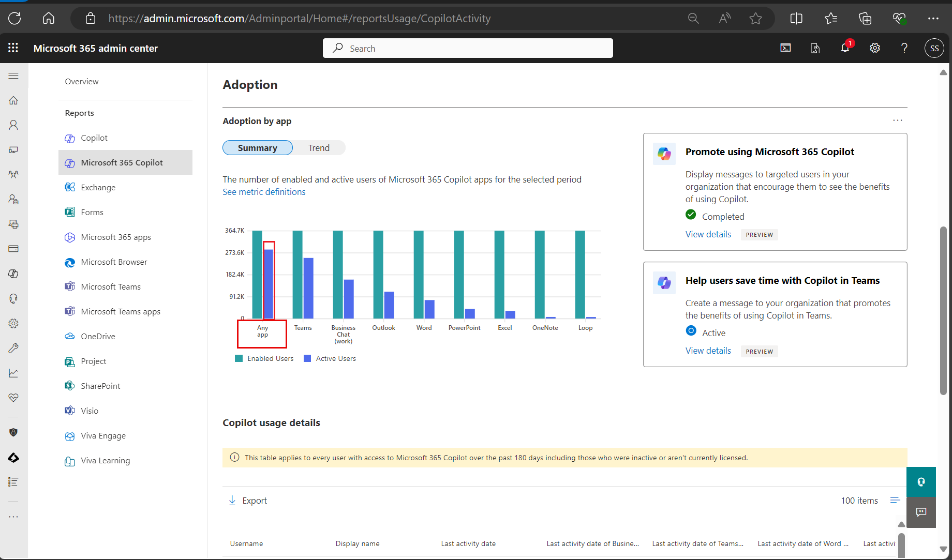This screenshot has width=952, height=560.
Task: Open browser split screen icon
Action: [796, 19]
